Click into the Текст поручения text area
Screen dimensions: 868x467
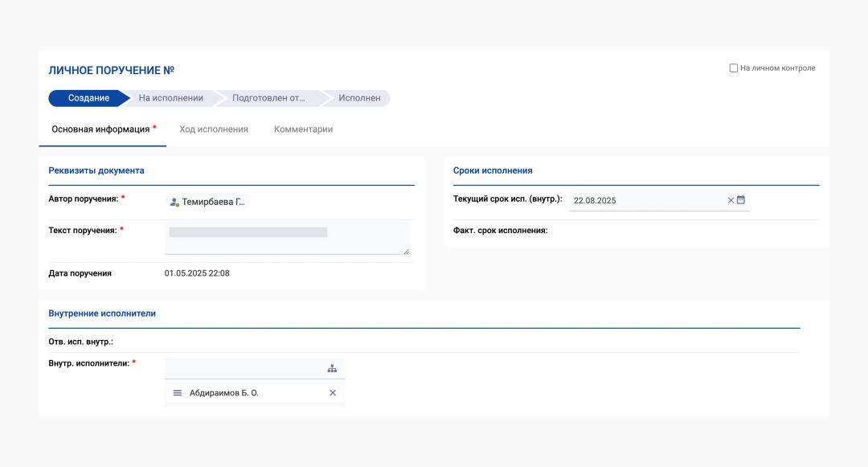(286, 239)
